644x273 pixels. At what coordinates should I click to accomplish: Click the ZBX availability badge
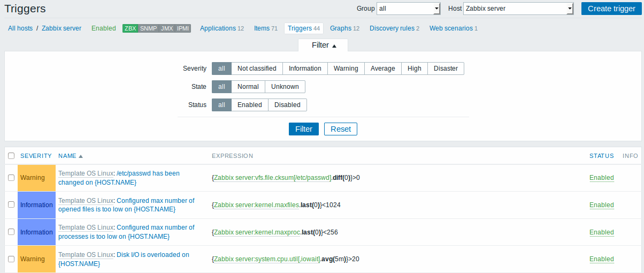coord(130,28)
